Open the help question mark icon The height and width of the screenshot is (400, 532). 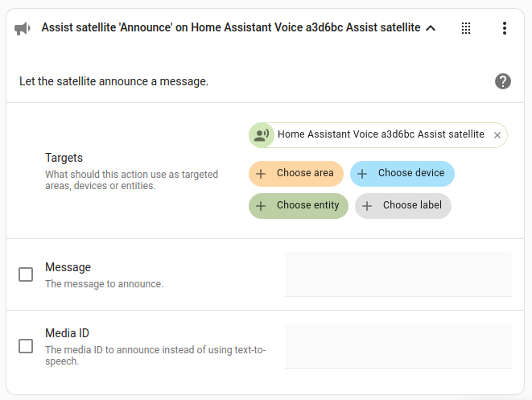pos(503,81)
